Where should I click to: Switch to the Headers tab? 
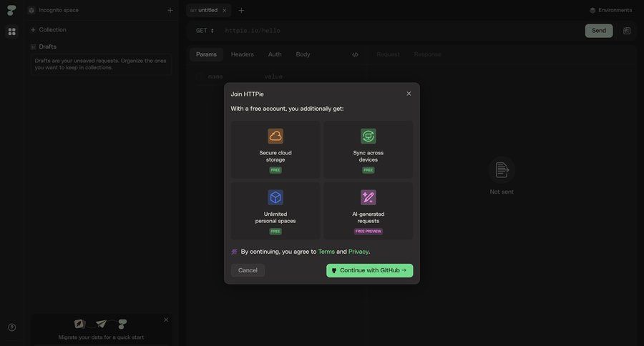pyautogui.click(x=243, y=54)
